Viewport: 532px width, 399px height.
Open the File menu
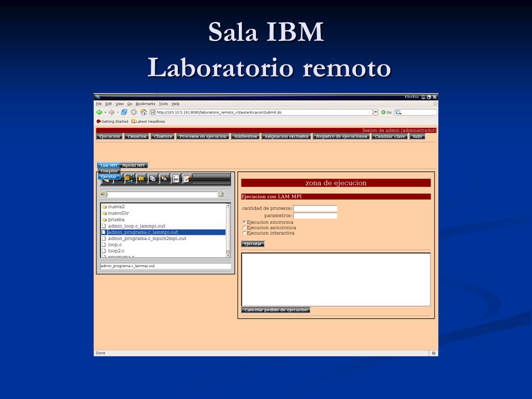99,104
